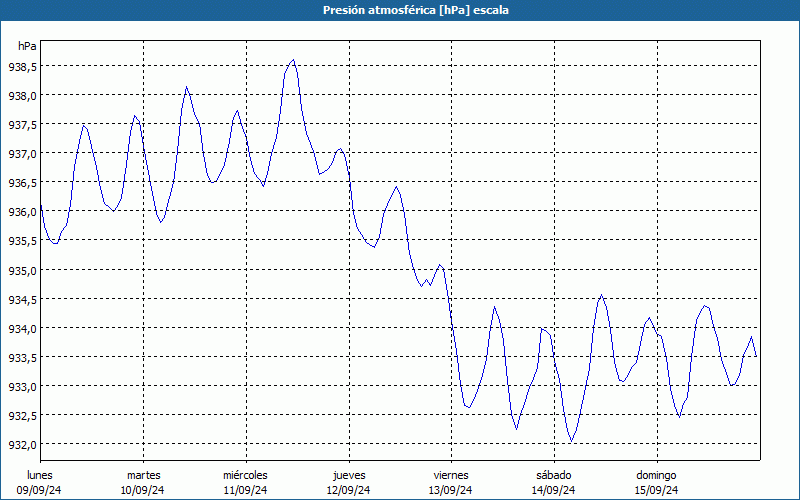Viewport: 800px width, 500px height.
Task: Click the chart title 'Presión atmosférica [hPa] escala'
Action: click(415, 10)
